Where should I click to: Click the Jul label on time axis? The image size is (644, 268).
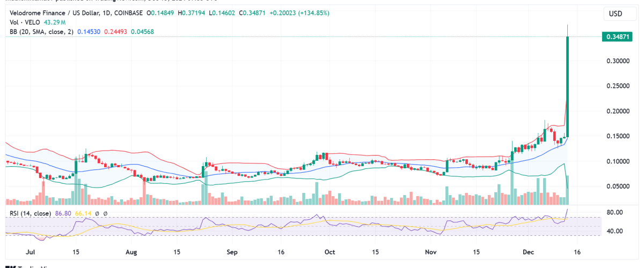pyautogui.click(x=30, y=251)
